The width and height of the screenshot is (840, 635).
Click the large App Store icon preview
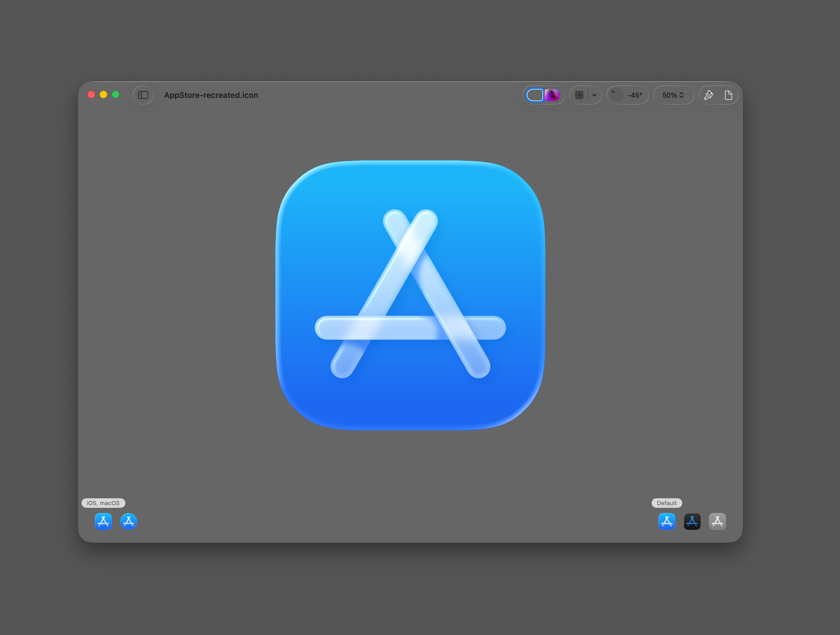point(411,296)
